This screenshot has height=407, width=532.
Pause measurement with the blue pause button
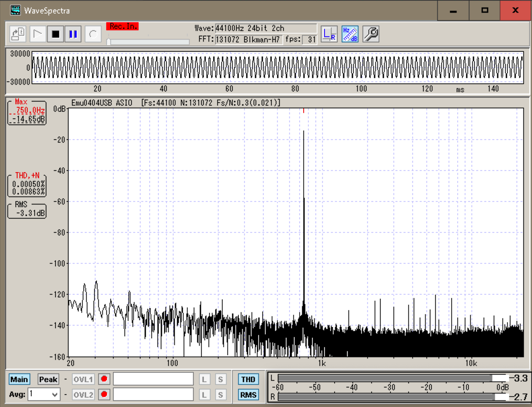point(73,34)
